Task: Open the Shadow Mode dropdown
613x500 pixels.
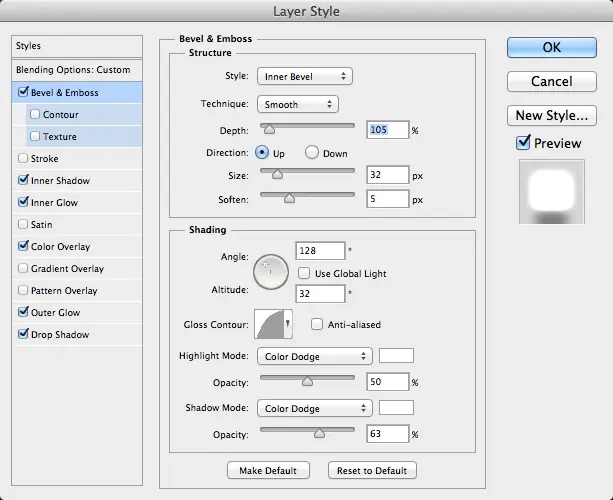Action: pyautogui.click(x=315, y=408)
